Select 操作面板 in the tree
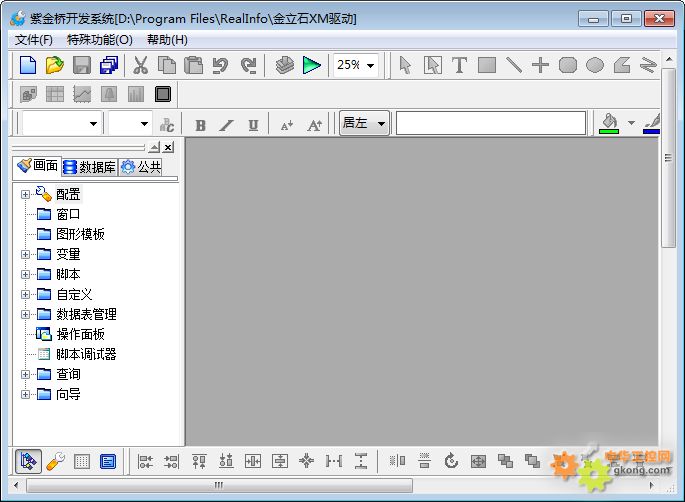Viewport: 685px width, 502px height. 80,334
